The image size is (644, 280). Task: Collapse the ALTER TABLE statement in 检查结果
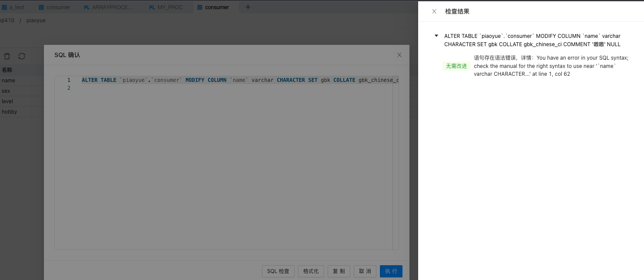point(436,36)
